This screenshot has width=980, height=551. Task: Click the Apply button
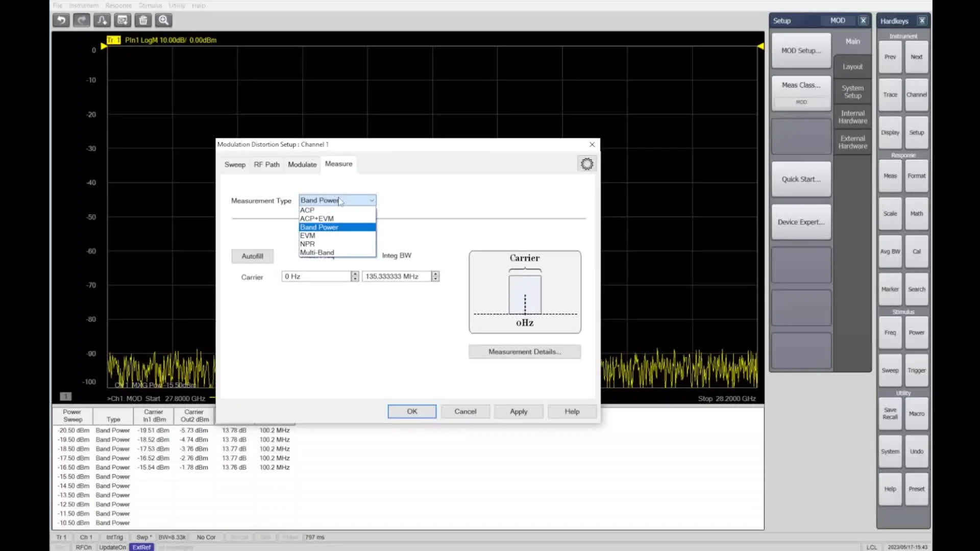click(x=519, y=411)
